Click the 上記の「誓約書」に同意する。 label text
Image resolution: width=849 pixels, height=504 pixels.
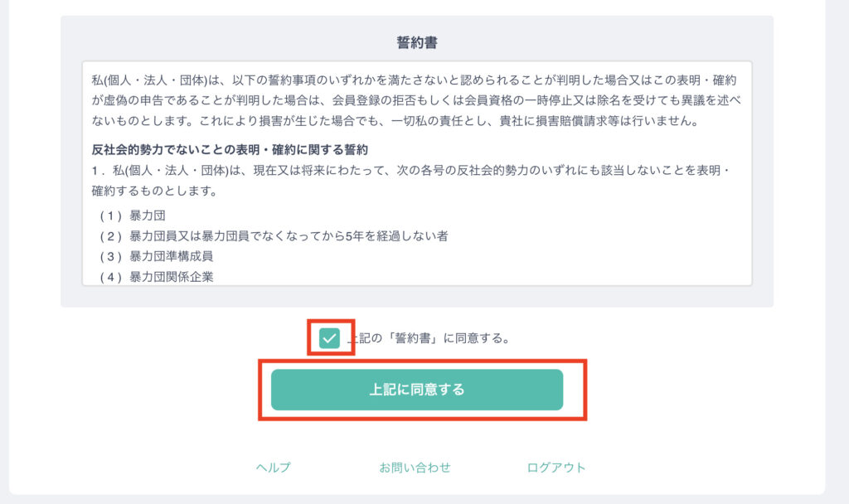pos(429,338)
